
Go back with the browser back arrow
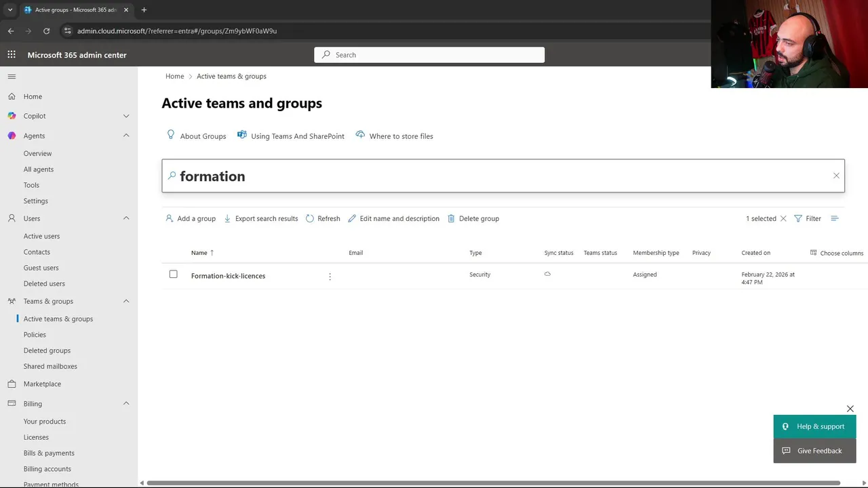click(x=11, y=30)
